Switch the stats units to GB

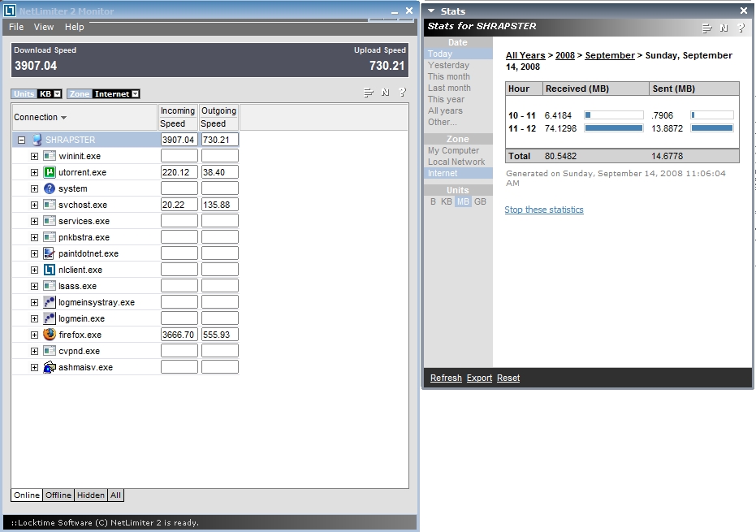(480, 201)
